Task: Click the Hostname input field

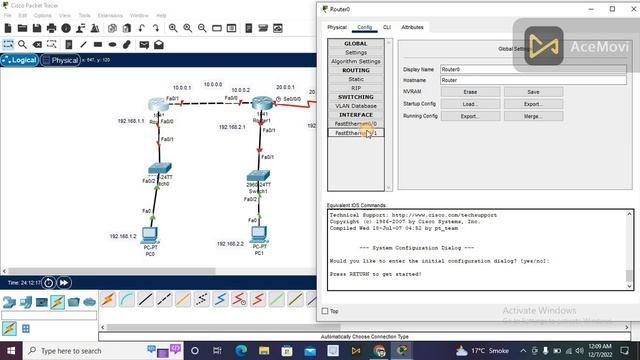Action: click(533, 80)
